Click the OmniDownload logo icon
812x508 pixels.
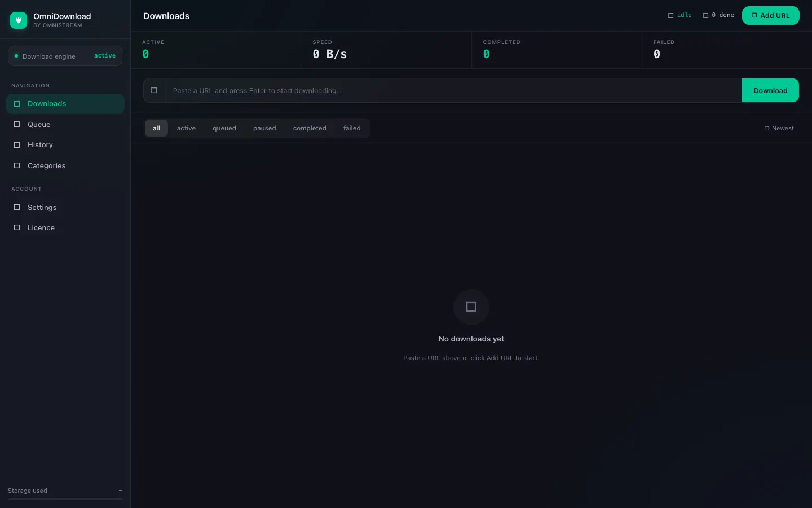(19, 20)
